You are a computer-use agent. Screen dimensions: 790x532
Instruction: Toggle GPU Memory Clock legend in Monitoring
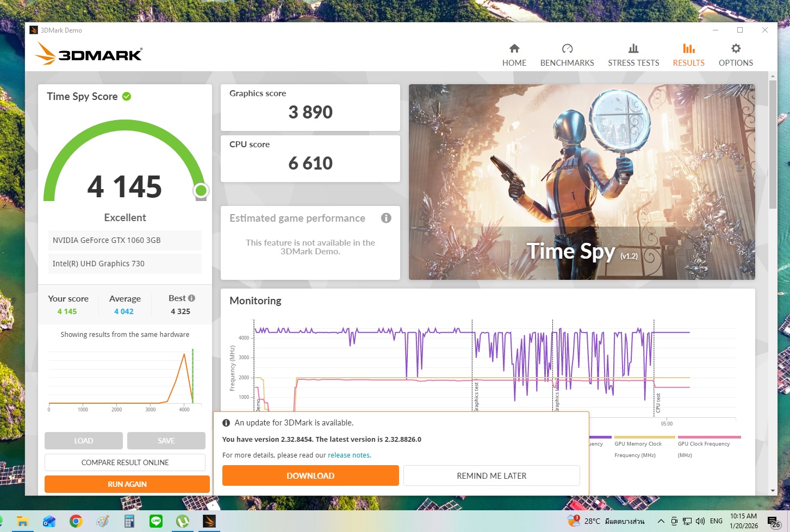[638, 444]
